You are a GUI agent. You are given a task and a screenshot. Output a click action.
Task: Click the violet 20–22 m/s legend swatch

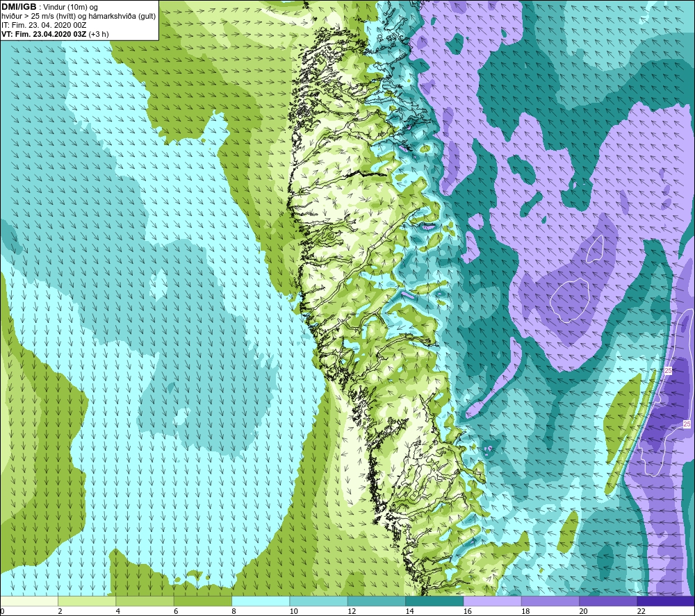[x=607, y=601]
